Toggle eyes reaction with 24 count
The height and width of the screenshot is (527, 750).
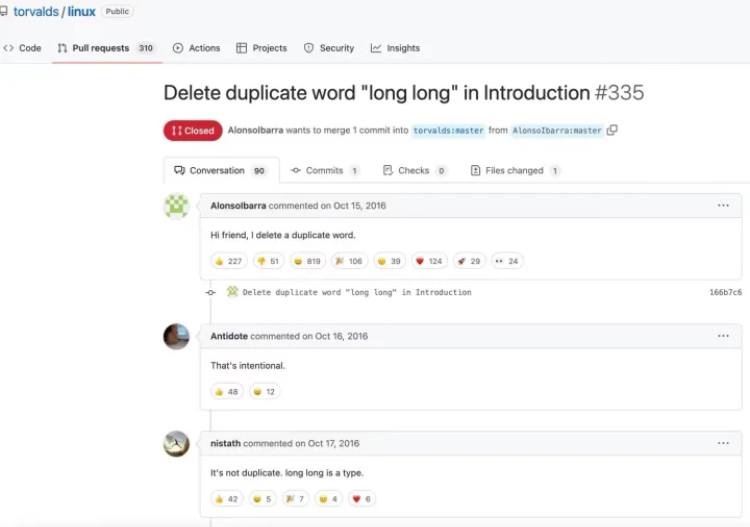(507, 261)
